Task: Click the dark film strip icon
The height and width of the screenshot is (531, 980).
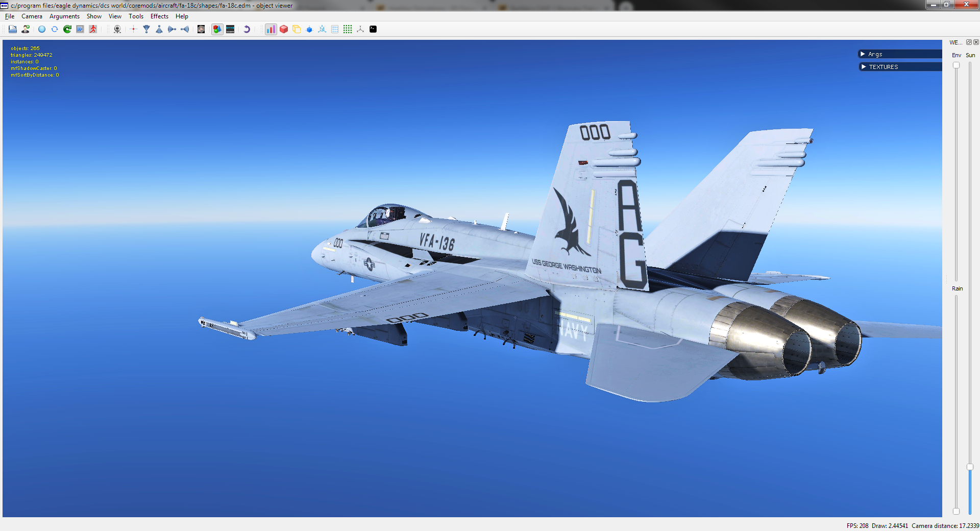Action: [230, 29]
